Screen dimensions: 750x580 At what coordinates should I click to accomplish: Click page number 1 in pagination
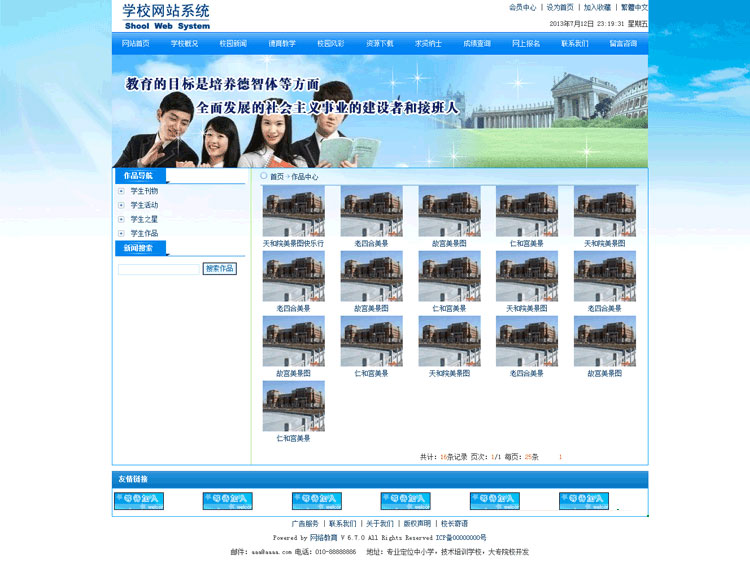560,457
